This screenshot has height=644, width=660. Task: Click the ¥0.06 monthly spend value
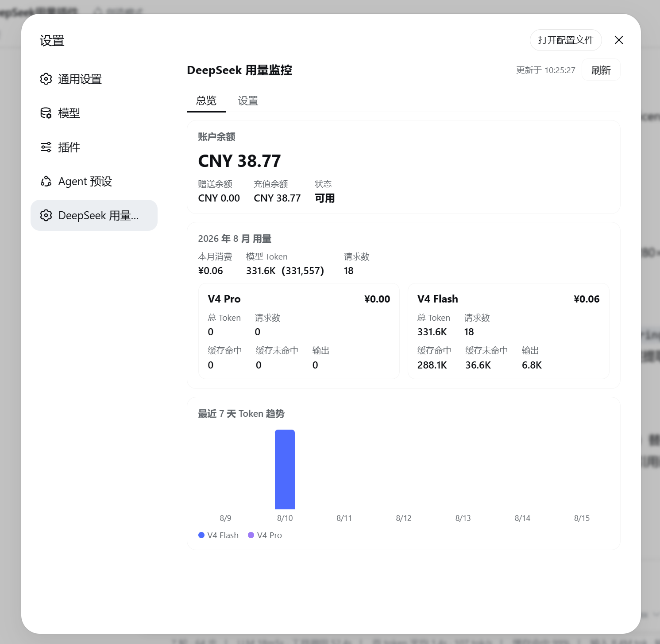click(x=211, y=271)
